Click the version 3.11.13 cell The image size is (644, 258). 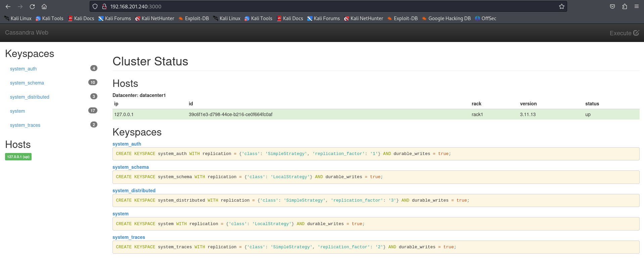coord(528,114)
